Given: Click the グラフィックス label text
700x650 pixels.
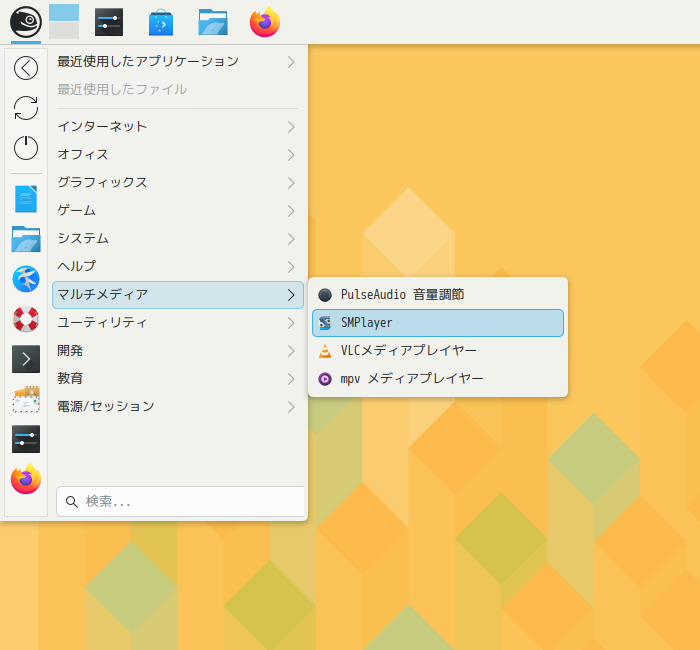Looking at the screenshot, I should pyautogui.click(x=102, y=183).
